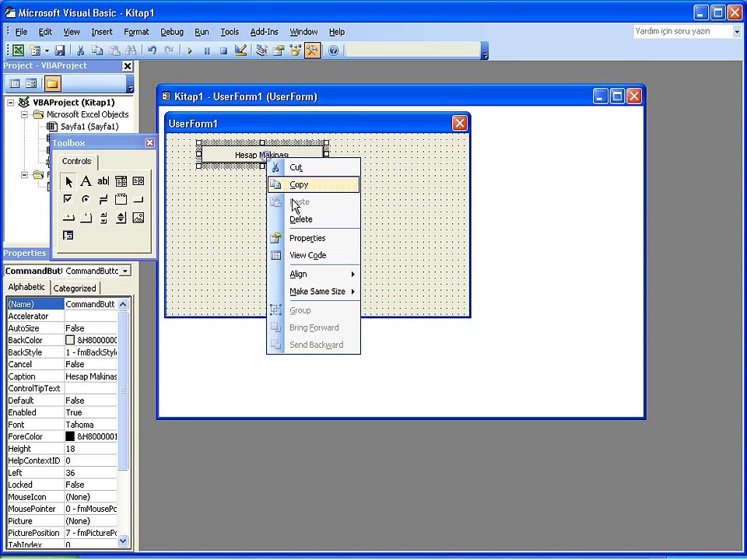Screen dimensions: 747x560
Task: Open the Insert UserForm dropdown arrow
Action: coord(47,51)
